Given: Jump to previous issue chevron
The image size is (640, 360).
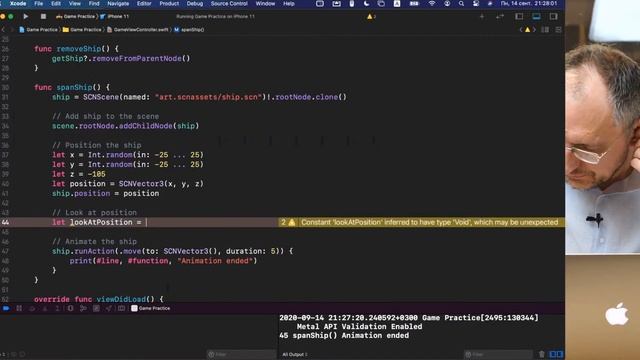Looking at the screenshot, I should (521, 29).
